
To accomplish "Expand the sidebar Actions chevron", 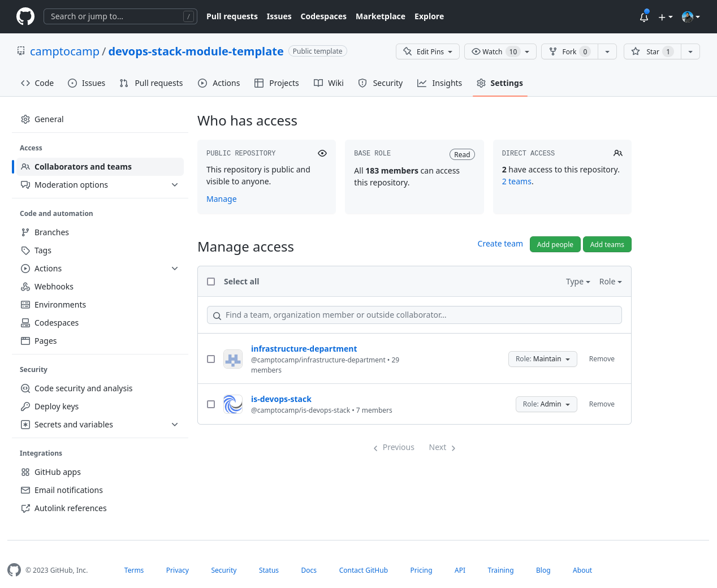I will (175, 269).
